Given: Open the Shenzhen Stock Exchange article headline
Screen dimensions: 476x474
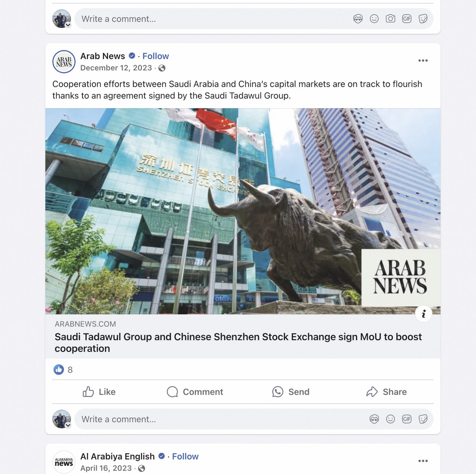Looking at the screenshot, I should pyautogui.click(x=238, y=343).
